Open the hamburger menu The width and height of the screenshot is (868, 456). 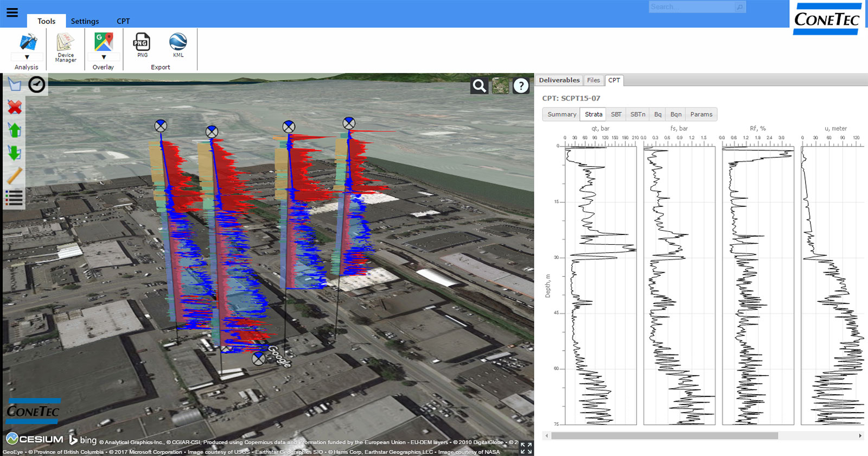tap(12, 12)
